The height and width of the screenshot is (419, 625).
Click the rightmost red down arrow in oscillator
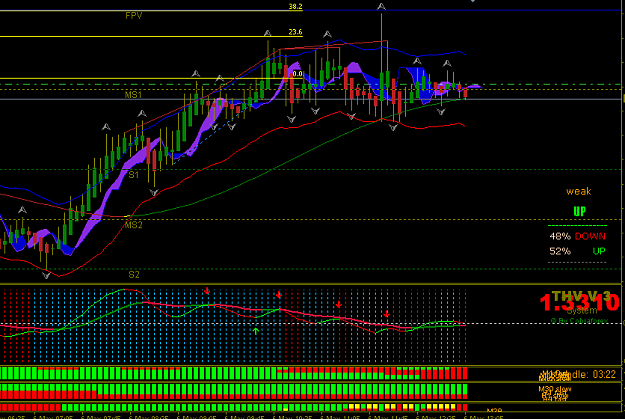click(386, 315)
